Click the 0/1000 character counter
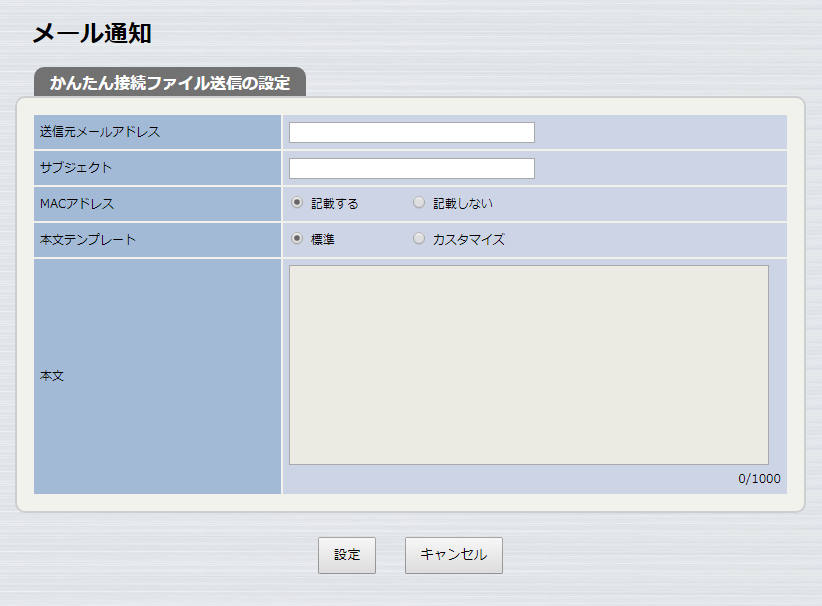The image size is (822, 606). pyautogui.click(x=759, y=478)
